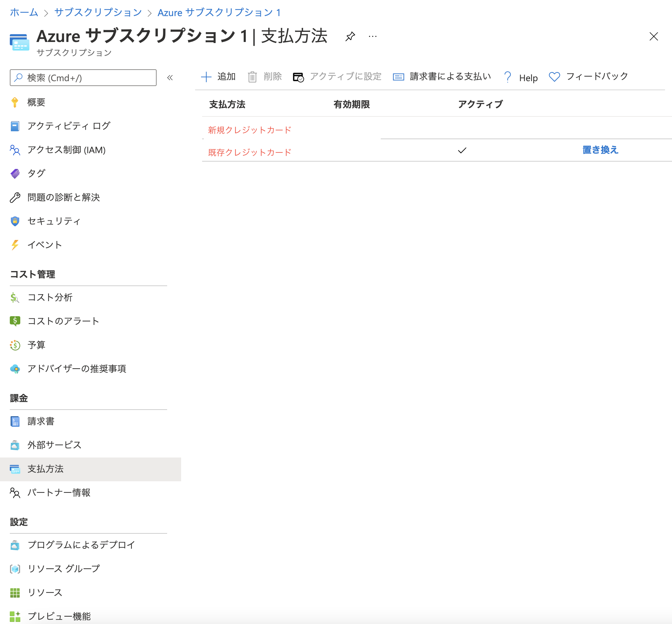Open 新規クレジットカード entry
The height and width of the screenshot is (624, 672).
click(x=249, y=129)
